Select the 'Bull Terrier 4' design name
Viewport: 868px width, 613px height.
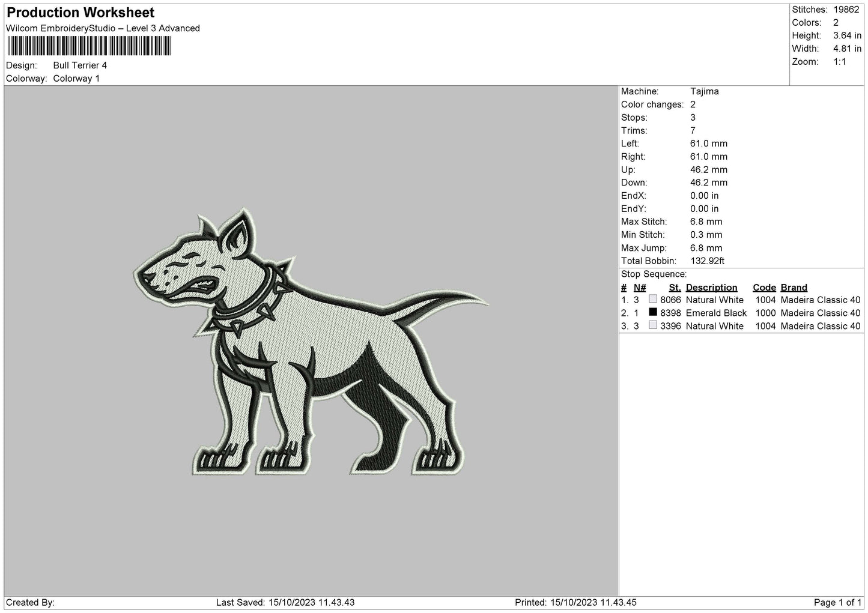80,65
